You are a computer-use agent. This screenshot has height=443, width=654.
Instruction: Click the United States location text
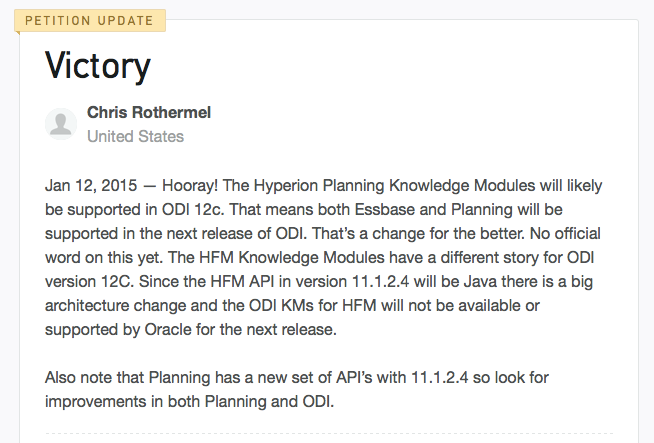136,136
